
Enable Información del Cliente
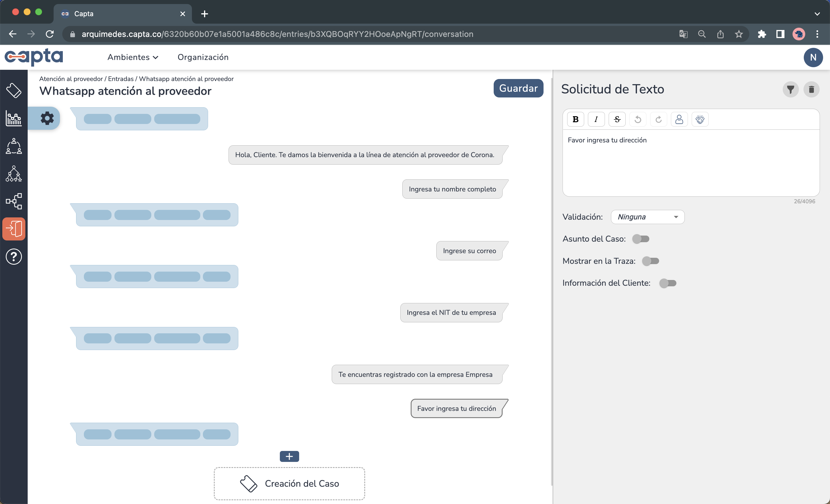click(x=668, y=283)
